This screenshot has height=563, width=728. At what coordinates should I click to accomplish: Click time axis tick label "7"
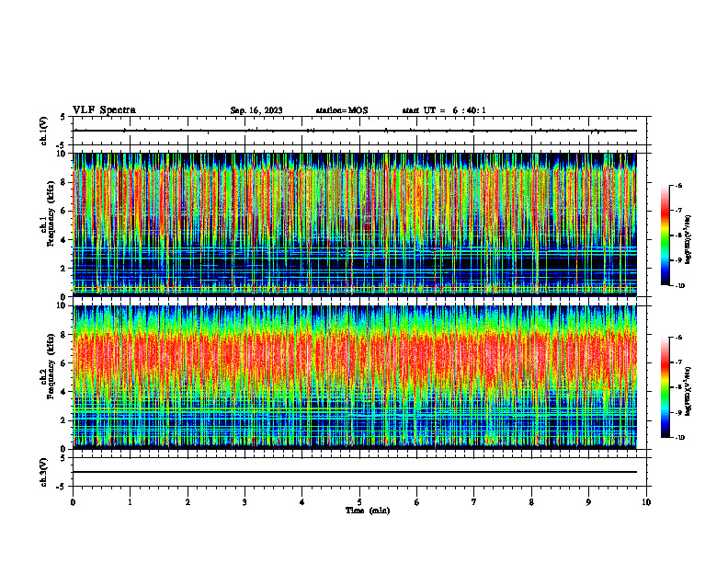(x=474, y=502)
